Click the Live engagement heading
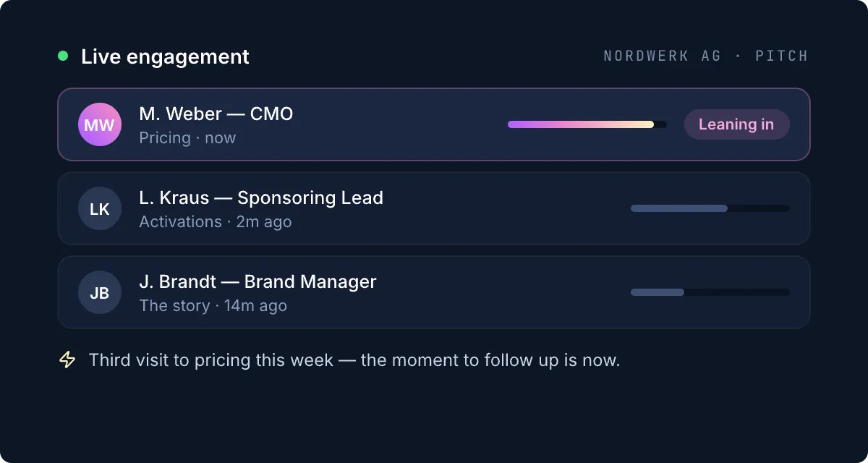 (165, 56)
